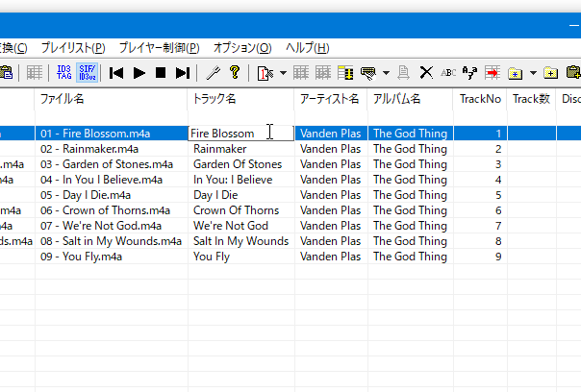Click the table with red arrow icon

493,73
